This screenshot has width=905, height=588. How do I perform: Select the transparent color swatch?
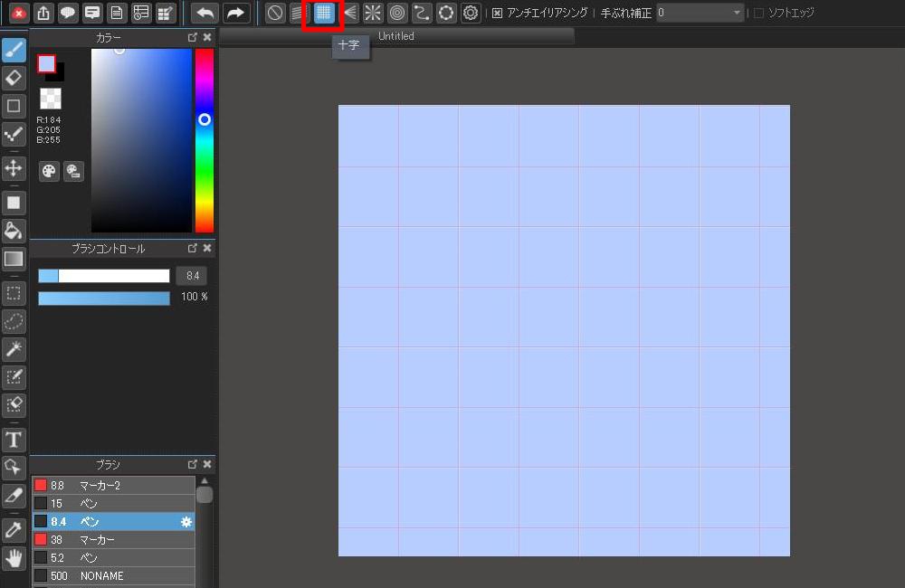pyautogui.click(x=51, y=99)
